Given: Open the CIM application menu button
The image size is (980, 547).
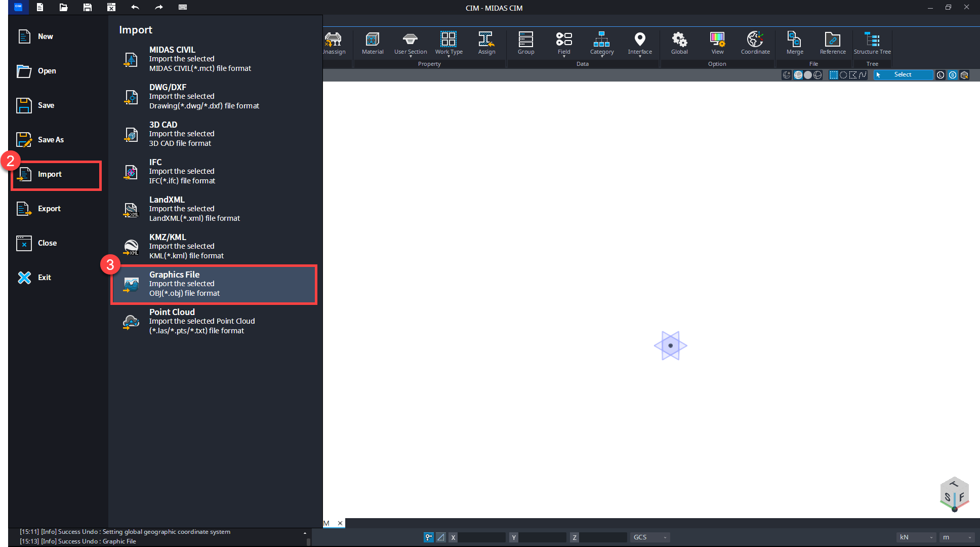Looking at the screenshot, I should [x=18, y=7].
